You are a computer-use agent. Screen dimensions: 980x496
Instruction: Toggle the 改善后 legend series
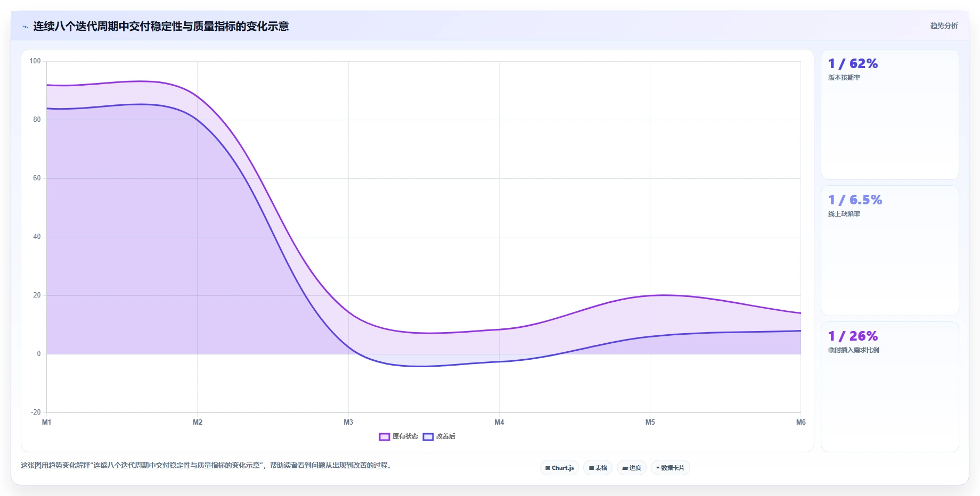439,436
